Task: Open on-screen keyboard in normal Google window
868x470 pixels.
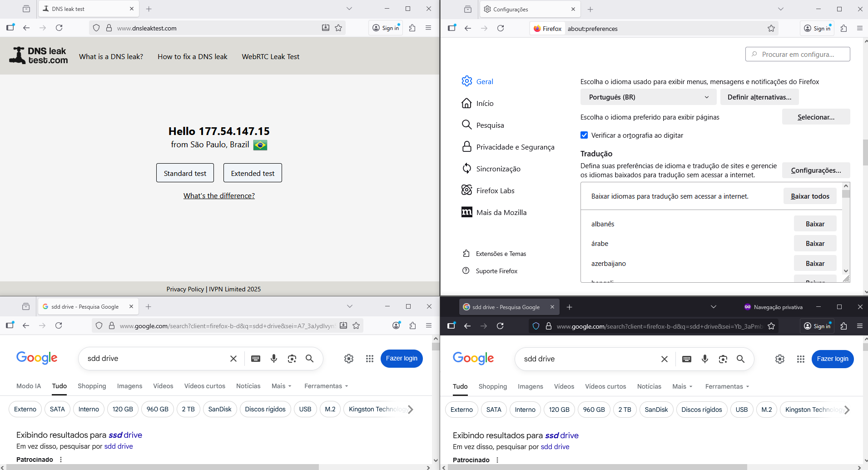Action: tap(256, 359)
